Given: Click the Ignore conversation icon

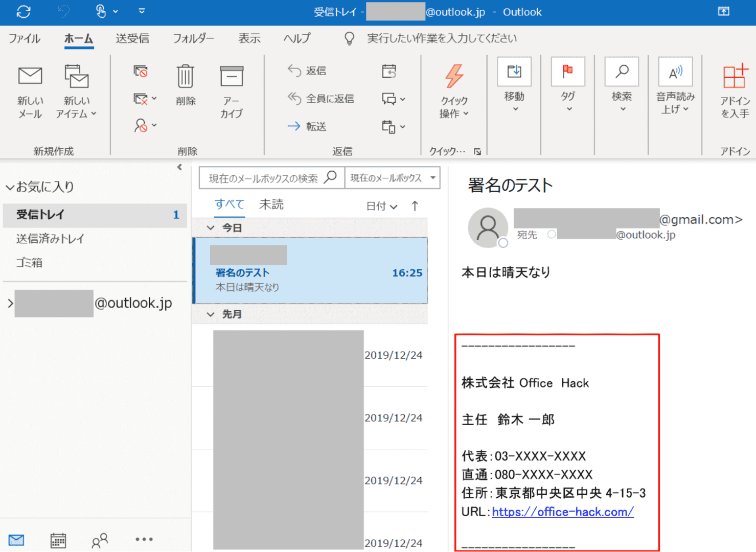Looking at the screenshot, I should 141,71.
